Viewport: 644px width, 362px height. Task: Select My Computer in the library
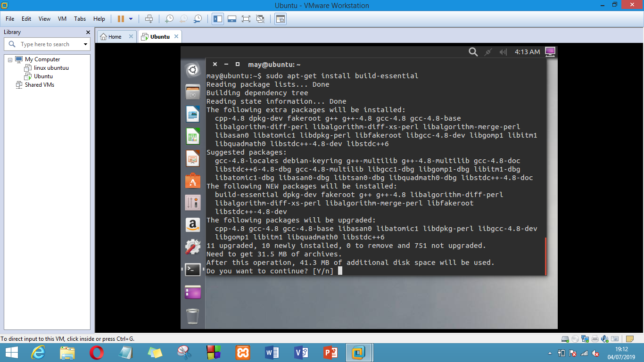click(42, 59)
